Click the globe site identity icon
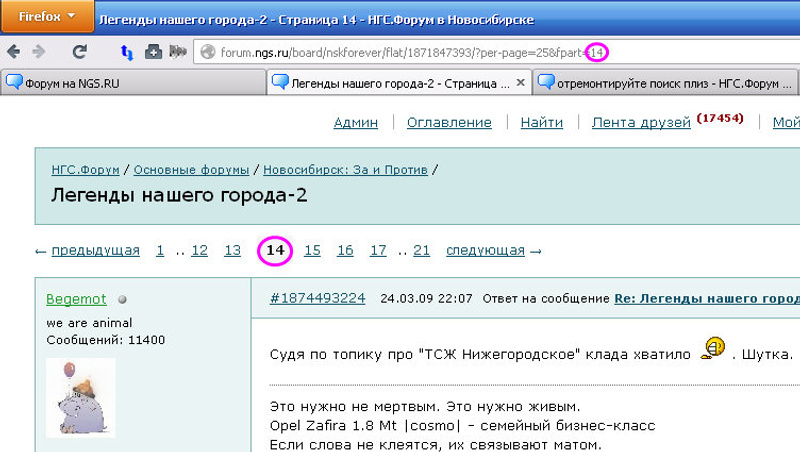The width and height of the screenshot is (800, 452). point(208,51)
